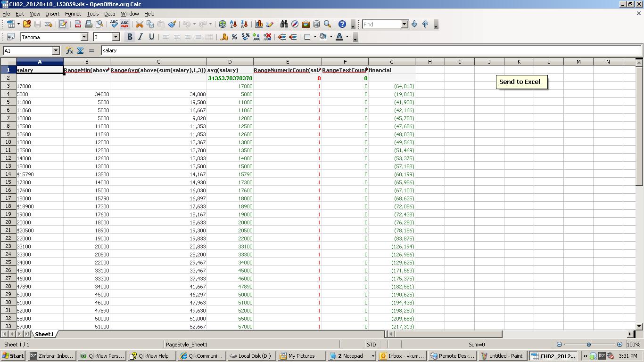This screenshot has width=644, height=362.
Task: Click the Cut scissors icon
Action: (x=140, y=24)
